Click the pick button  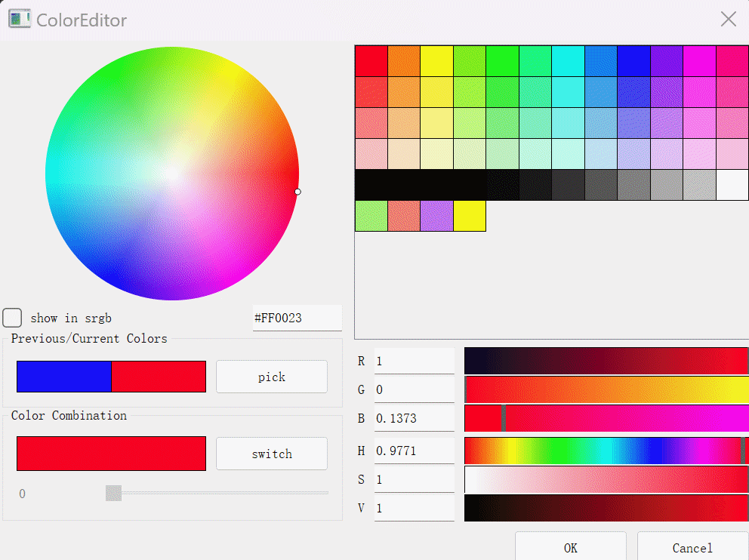(271, 377)
